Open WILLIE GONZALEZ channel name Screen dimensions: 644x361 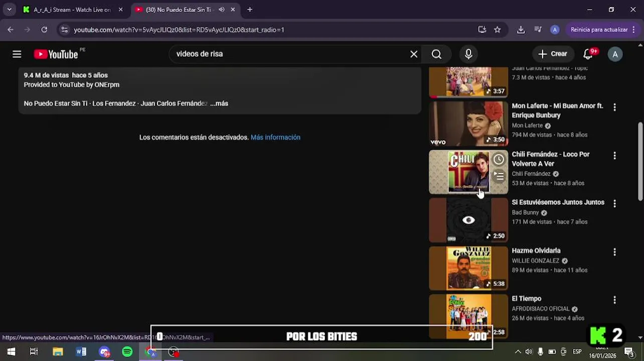pos(535,261)
